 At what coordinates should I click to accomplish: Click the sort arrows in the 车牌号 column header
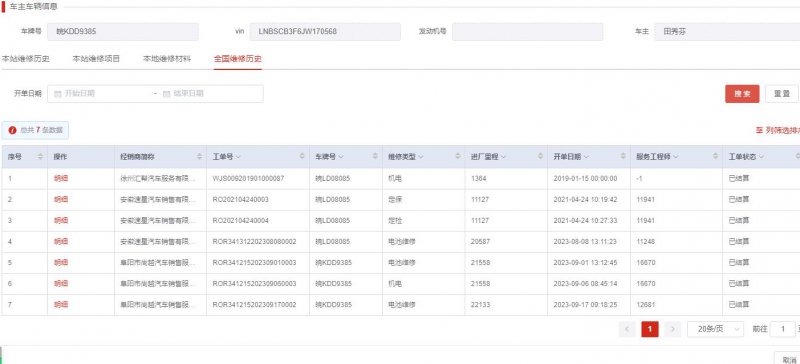(376, 157)
